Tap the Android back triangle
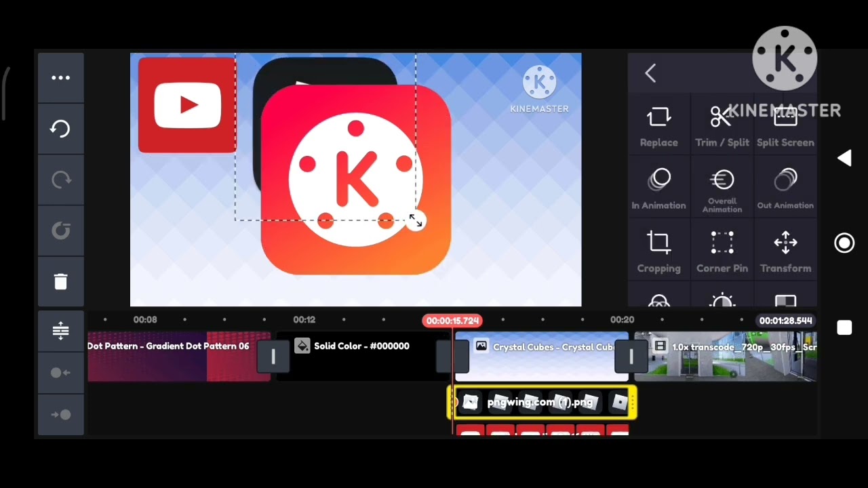This screenshot has height=488, width=868. [844, 159]
